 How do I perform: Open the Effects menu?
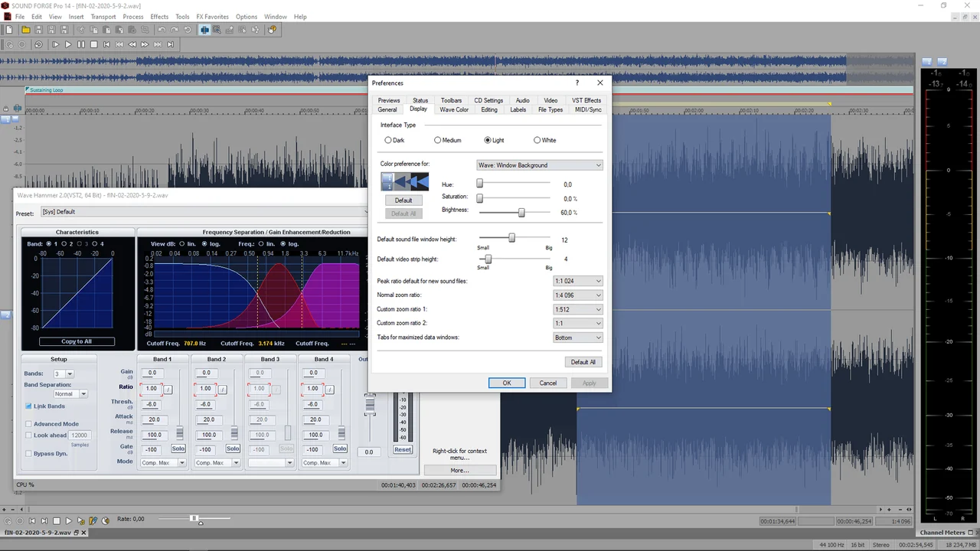[x=159, y=17]
